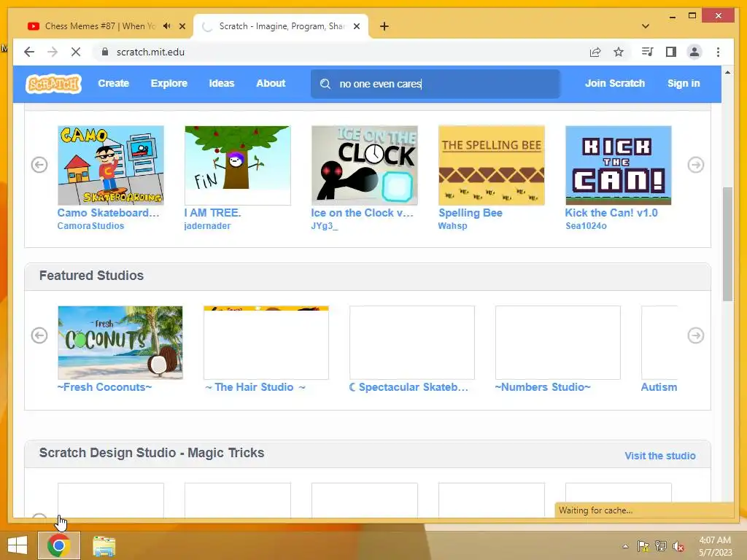Stop page loading with X button
The height and width of the screenshot is (560, 747).
(76, 52)
